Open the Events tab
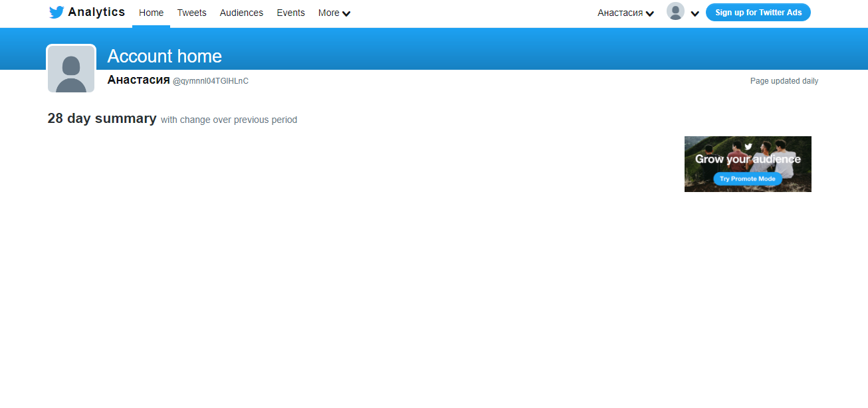The height and width of the screenshot is (408, 868). pos(290,13)
